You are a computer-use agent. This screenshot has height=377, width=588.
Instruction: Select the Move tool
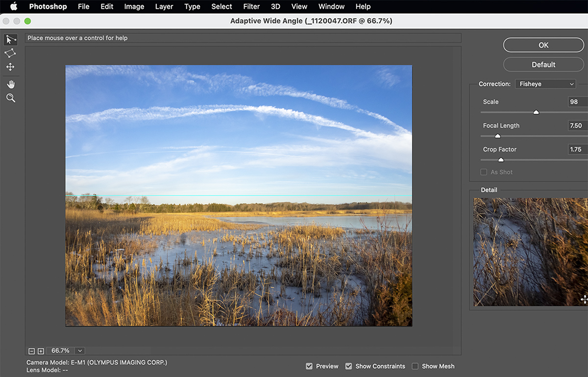pos(10,67)
